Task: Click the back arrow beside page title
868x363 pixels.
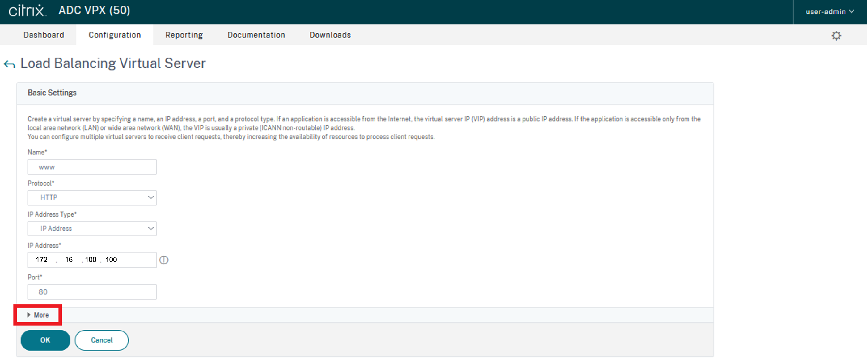Action: tap(10, 64)
